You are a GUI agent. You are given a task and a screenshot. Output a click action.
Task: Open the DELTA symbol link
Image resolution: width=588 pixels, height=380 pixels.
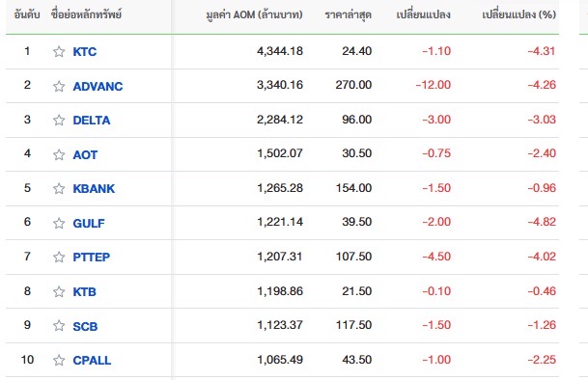[92, 120]
